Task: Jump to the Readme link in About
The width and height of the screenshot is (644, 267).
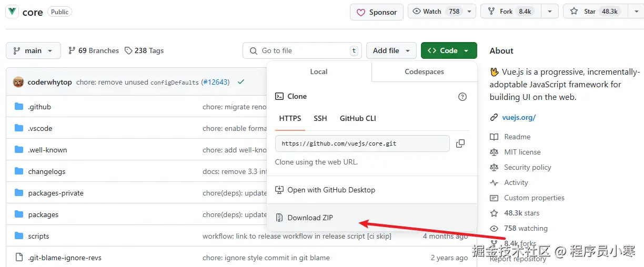Action: (517, 137)
